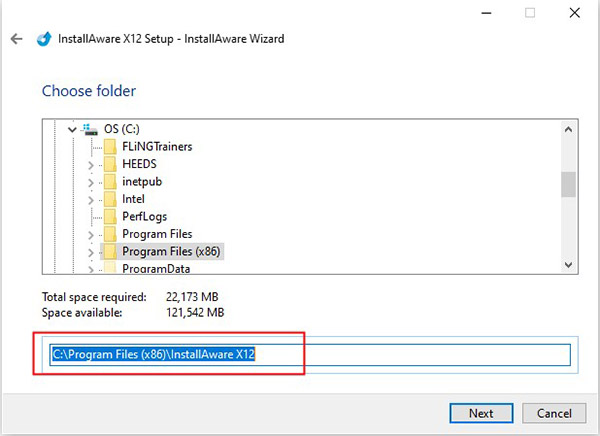Screen dimensions: 600x436
Task: Select the ProgramData folder
Action: click(x=157, y=268)
